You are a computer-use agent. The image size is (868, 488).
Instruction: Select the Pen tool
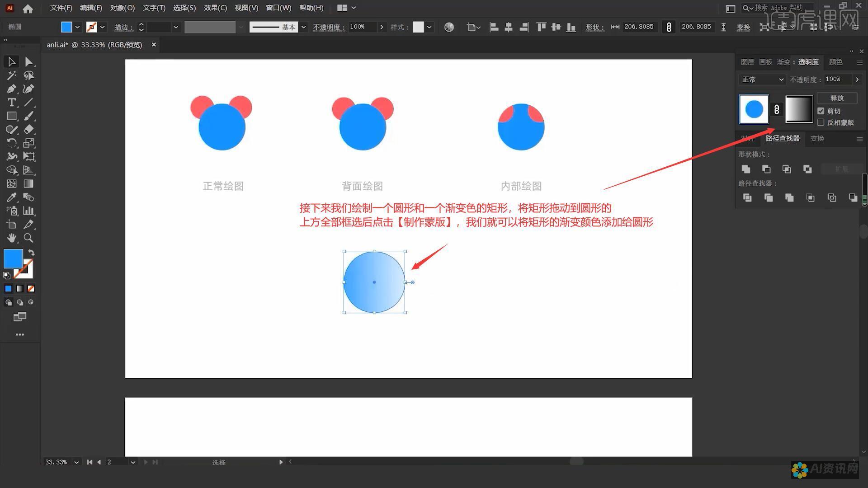click(x=11, y=88)
